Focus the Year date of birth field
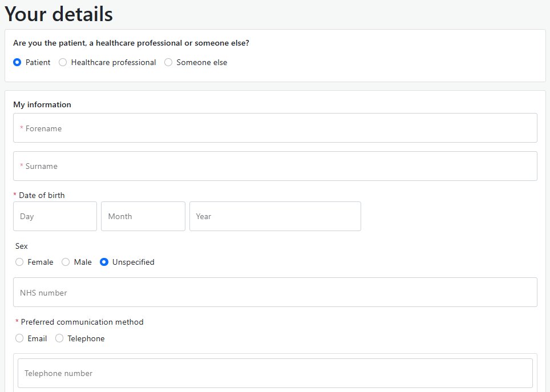Image resolution: width=550 pixels, height=392 pixels. click(275, 216)
